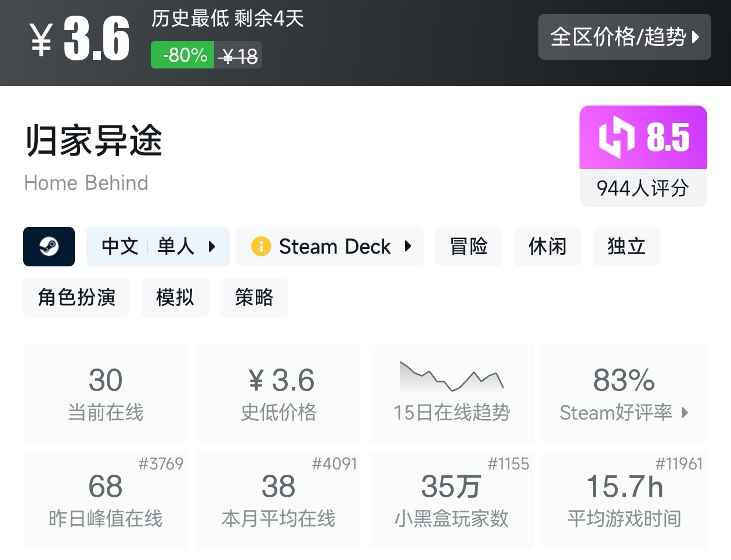The width and height of the screenshot is (731, 560).
Task: Click the yellow Steam Deck info icon
Action: [x=260, y=247]
